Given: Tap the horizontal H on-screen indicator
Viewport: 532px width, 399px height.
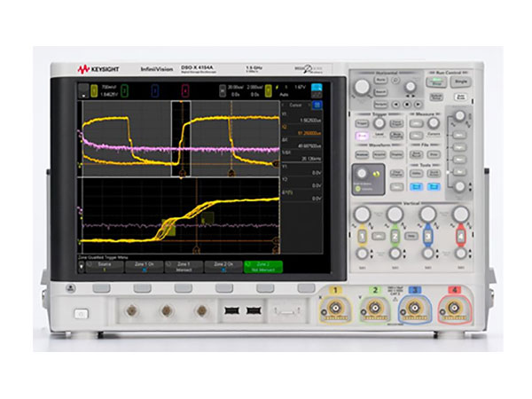Looking at the screenshot, I should point(223,90).
